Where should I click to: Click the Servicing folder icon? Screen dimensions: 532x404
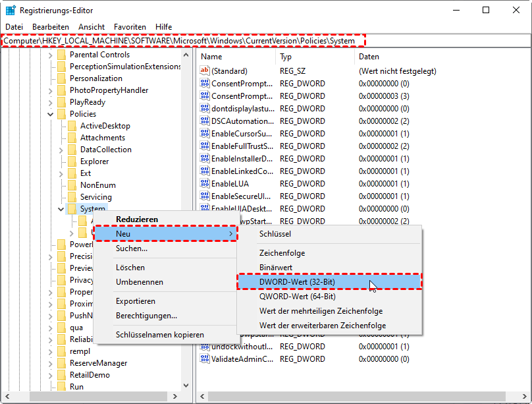(72, 197)
